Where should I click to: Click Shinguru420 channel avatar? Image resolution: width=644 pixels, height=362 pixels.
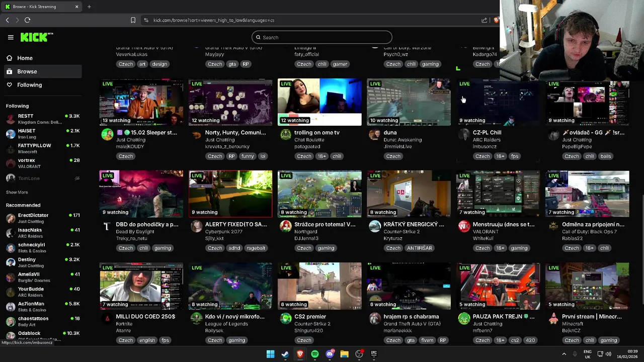[286, 318]
